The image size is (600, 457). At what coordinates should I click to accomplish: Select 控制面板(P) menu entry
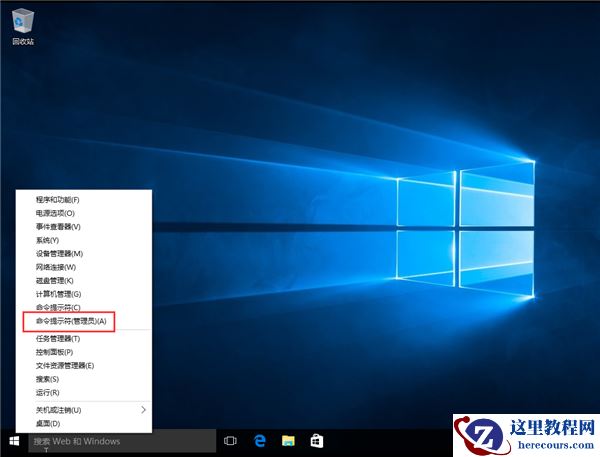84,352
